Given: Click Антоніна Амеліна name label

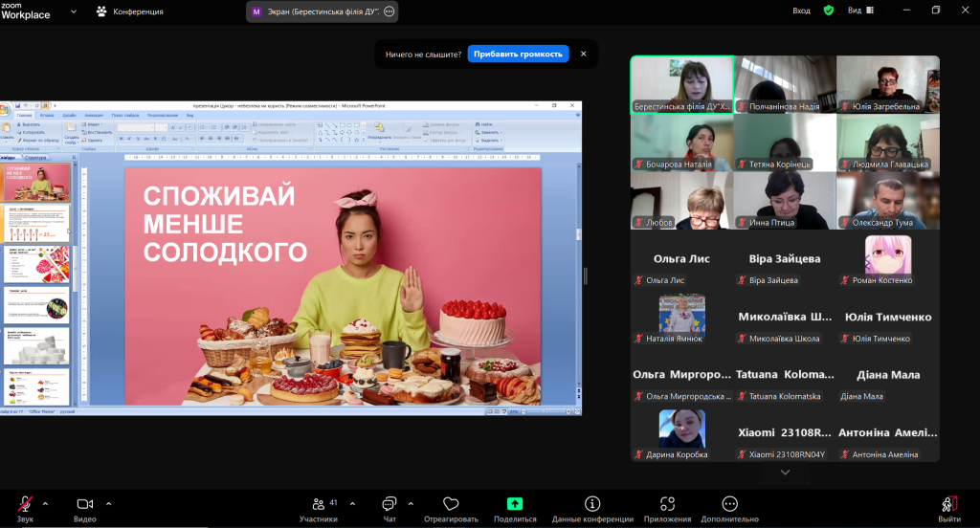Looking at the screenshot, I should (885, 454).
